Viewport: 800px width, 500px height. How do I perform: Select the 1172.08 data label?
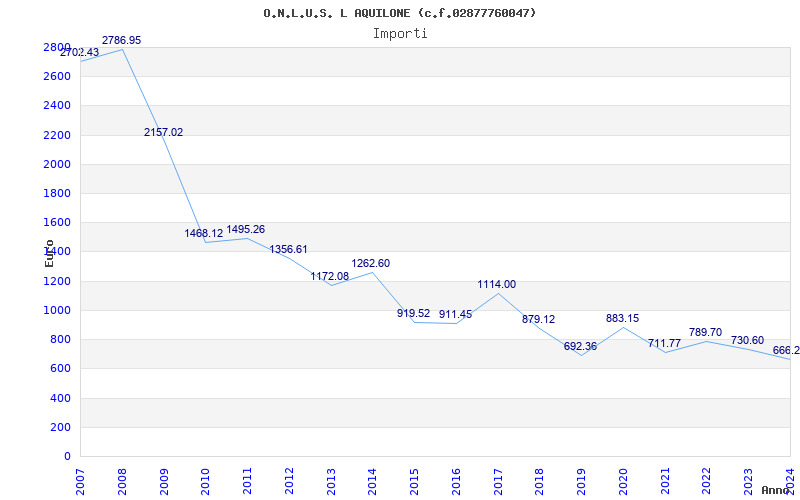(330, 276)
